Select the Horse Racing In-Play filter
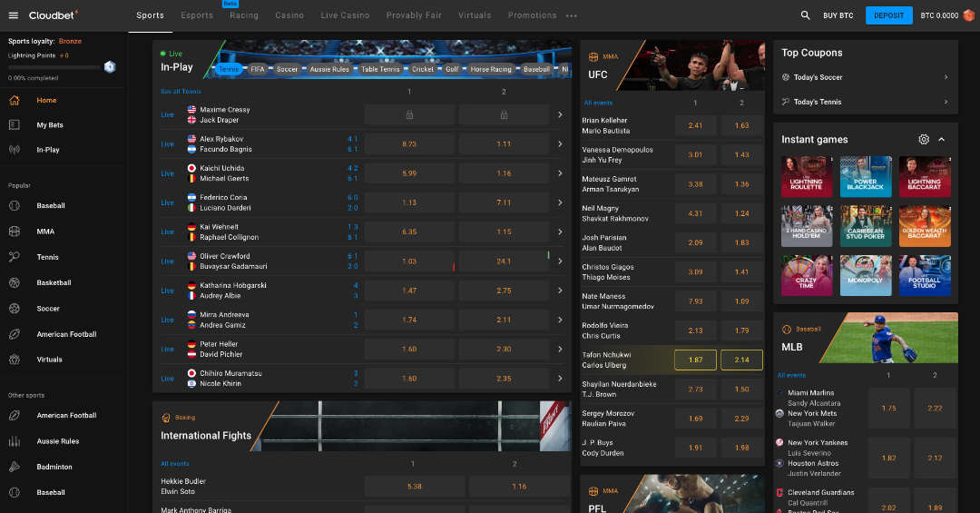The height and width of the screenshot is (513, 980). 491,69
